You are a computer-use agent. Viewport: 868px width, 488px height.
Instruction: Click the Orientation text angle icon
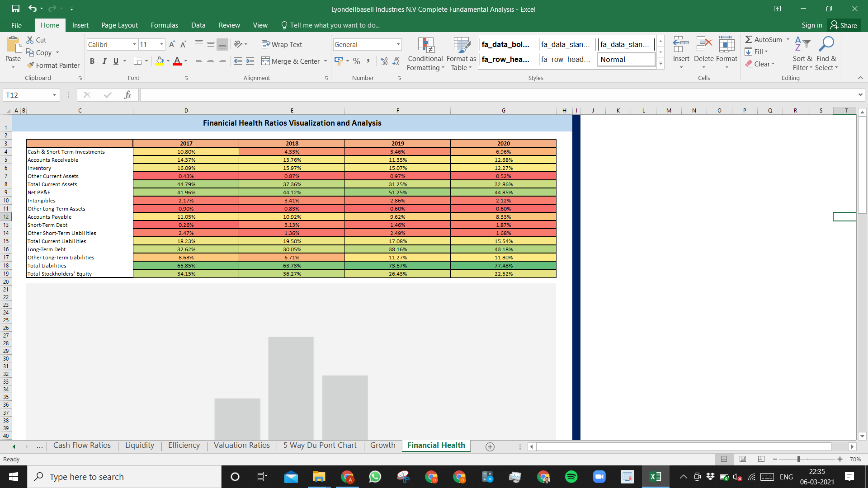click(238, 44)
